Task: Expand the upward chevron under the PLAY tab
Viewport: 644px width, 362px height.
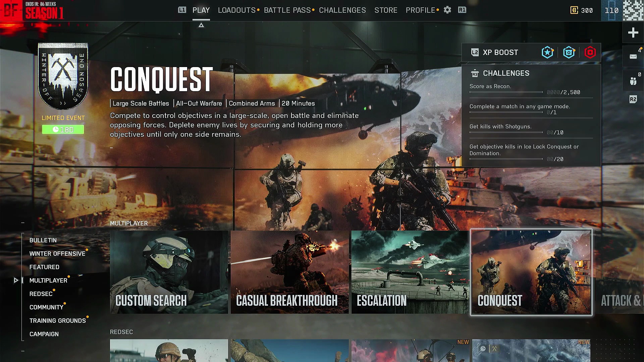Action: point(201,25)
